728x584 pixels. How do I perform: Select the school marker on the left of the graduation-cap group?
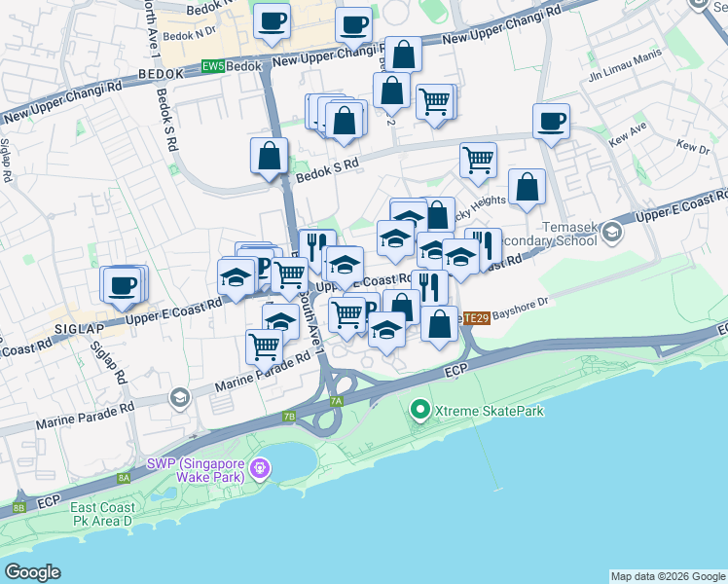(395, 238)
